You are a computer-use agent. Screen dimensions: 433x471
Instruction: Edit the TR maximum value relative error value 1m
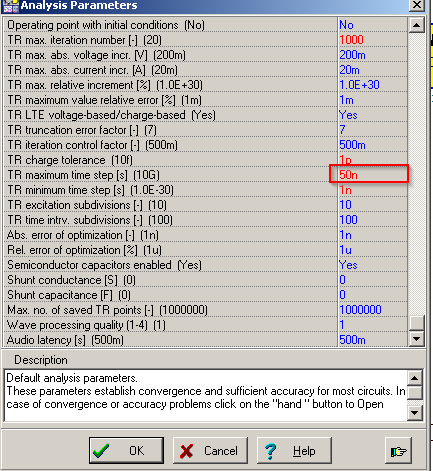[x=372, y=100]
